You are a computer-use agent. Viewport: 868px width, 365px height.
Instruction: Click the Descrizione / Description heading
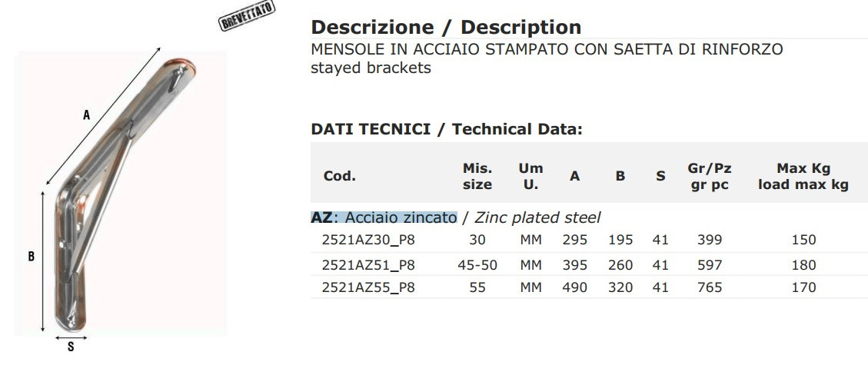[446, 27]
